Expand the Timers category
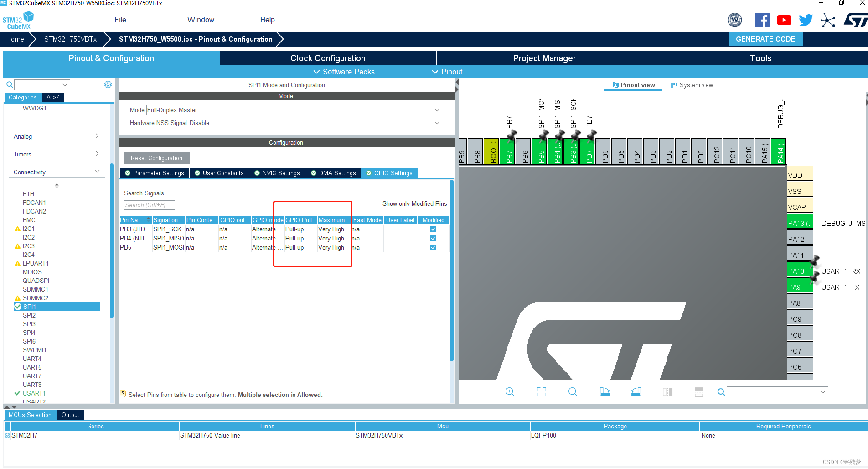 tap(56, 154)
